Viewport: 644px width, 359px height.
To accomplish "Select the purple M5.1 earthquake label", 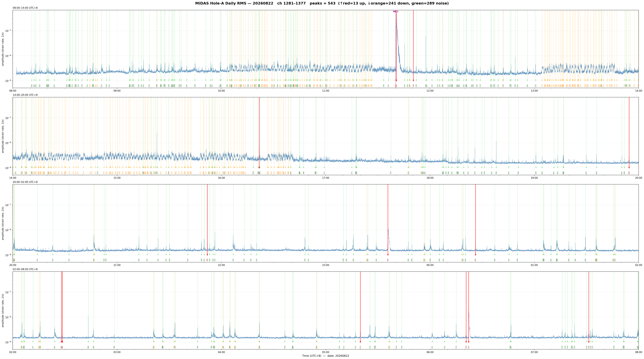I will pos(396,12).
